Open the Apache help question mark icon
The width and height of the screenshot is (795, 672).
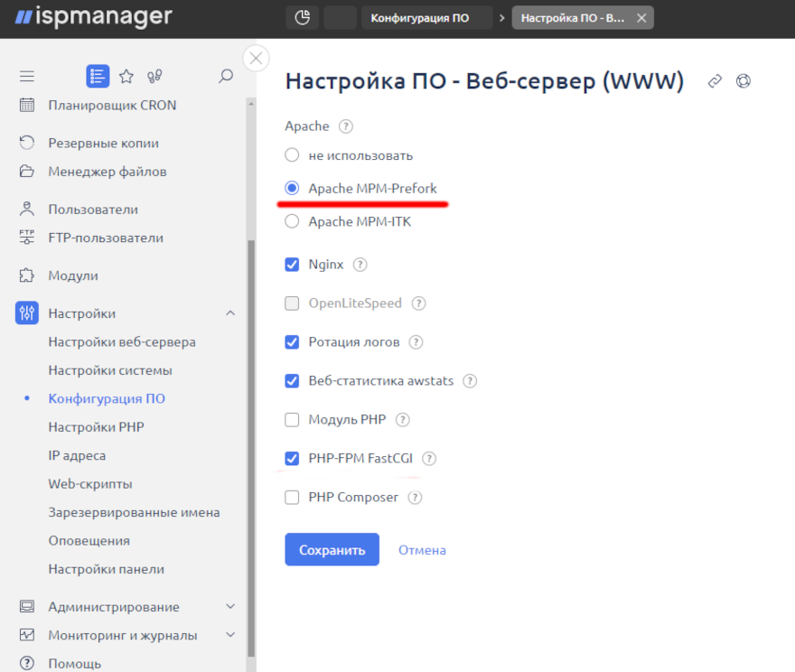(343, 126)
